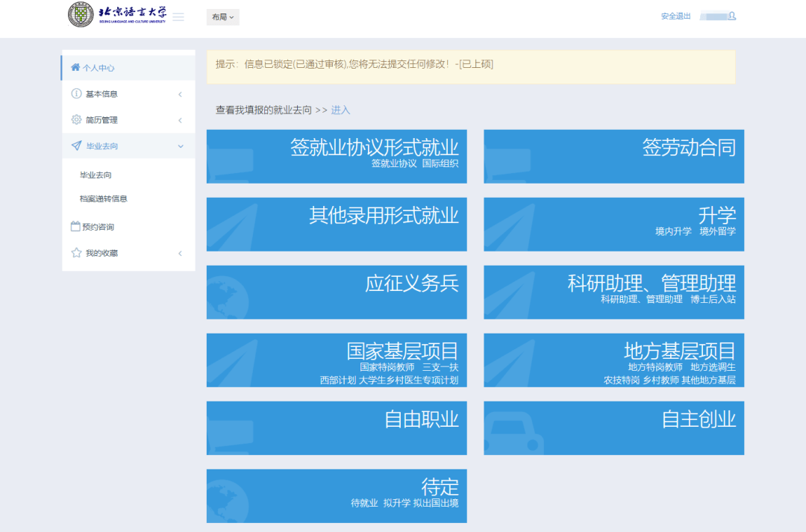Open 档案递转信息 submenu item
The height and width of the screenshot is (532, 806).
(104, 198)
